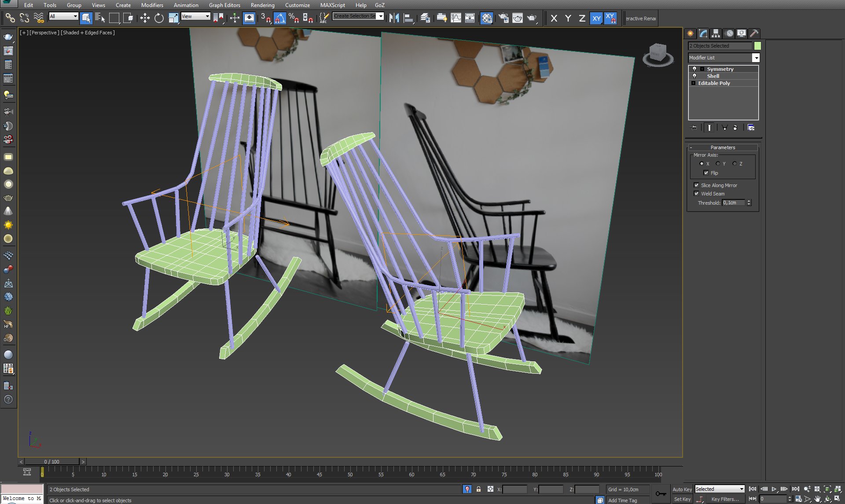Open the View reference coordinate dropdown
845x504 pixels.
[195, 16]
